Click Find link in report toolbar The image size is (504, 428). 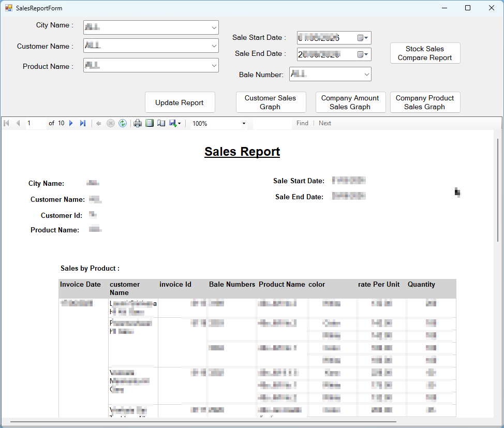pyautogui.click(x=302, y=123)
